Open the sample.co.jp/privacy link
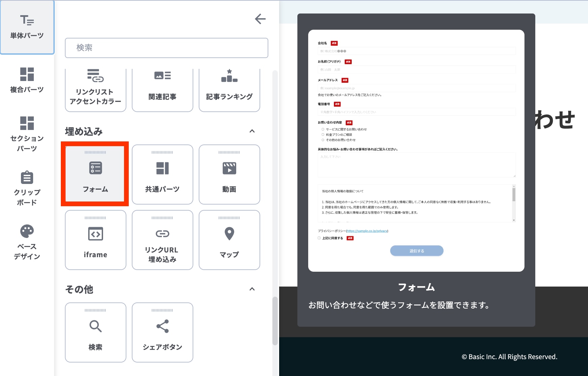 [367, 231]
